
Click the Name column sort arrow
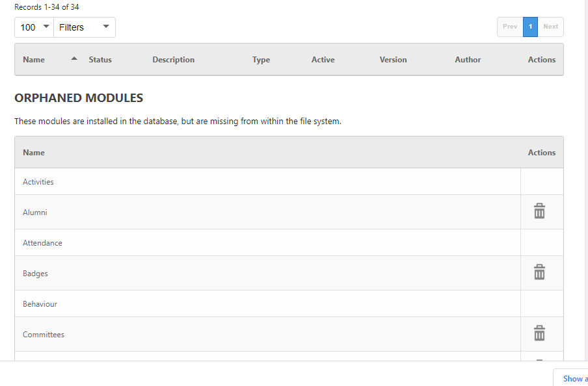click(74, 58)
